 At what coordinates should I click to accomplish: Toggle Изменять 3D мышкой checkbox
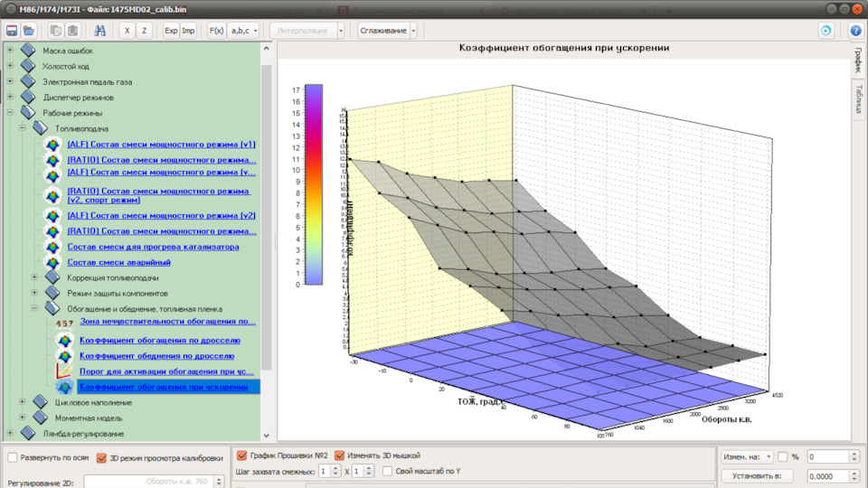pos(339,455)
